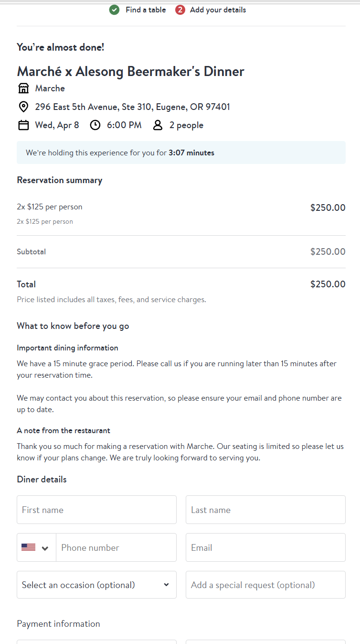Click the red step 2 badge
The image size is (360, 644).
[180, 10]
